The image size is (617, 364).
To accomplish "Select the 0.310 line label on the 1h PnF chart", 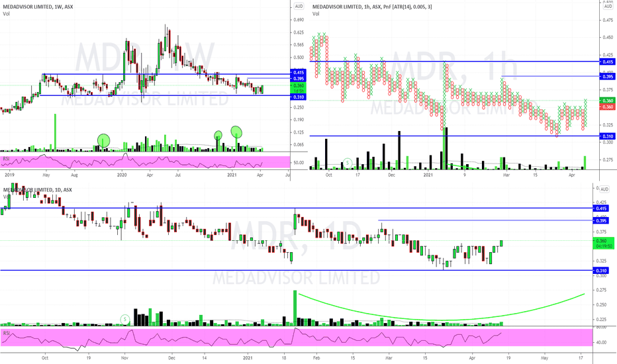I will 608,136.
